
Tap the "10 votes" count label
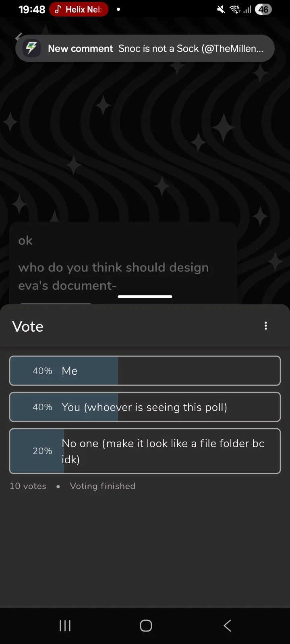click(x=28, y=486)
